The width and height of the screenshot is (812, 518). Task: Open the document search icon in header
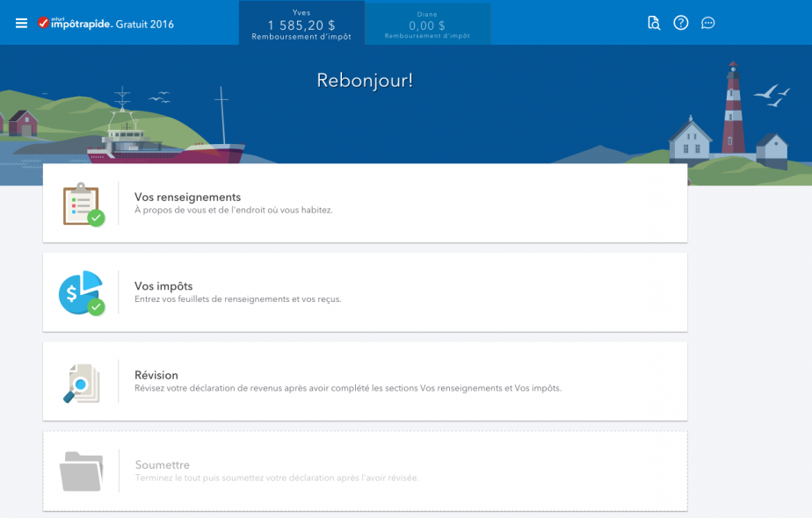coord(654,23)
